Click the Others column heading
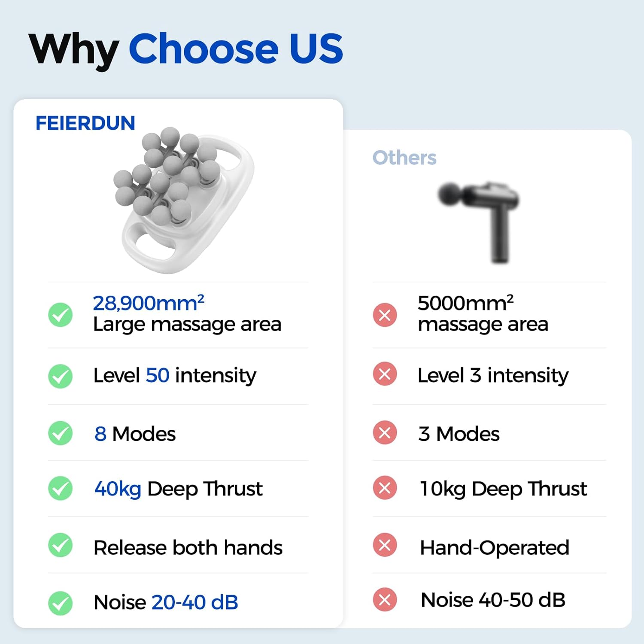 pos(404,158)
